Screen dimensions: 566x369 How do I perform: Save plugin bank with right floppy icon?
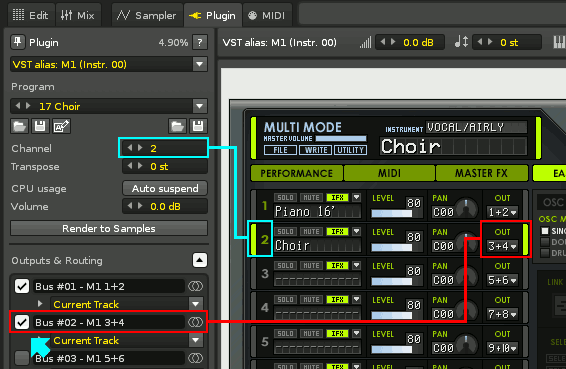coord(198,126)
